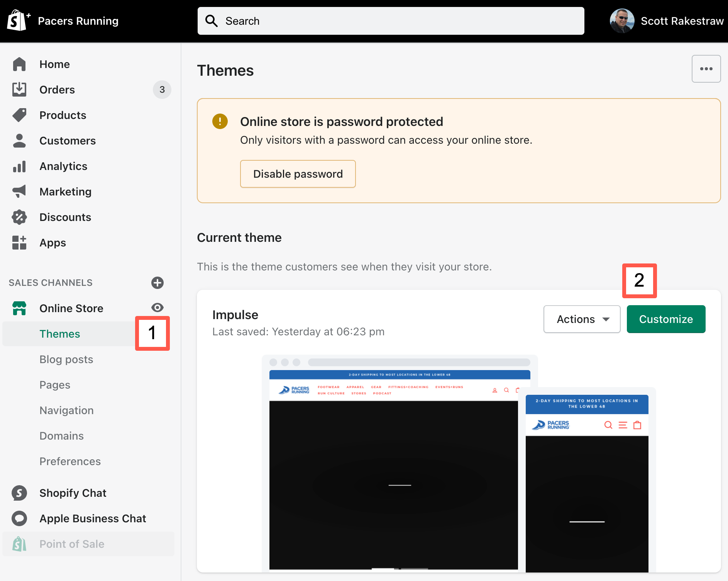Click the search magnifier icon
Viewport: 728px width, 581px height.
click(x=212, y=21)
